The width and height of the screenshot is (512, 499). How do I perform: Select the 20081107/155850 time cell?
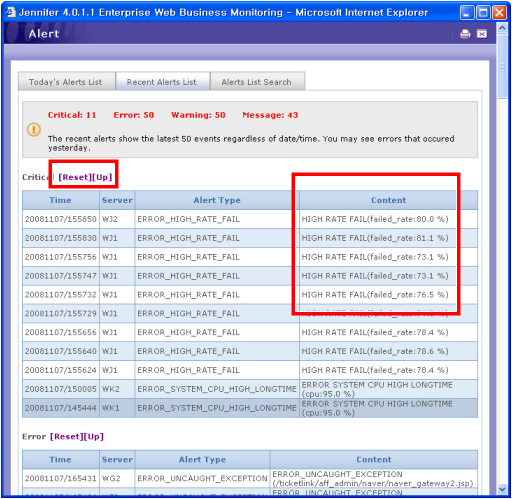click(x=61, y=219)
